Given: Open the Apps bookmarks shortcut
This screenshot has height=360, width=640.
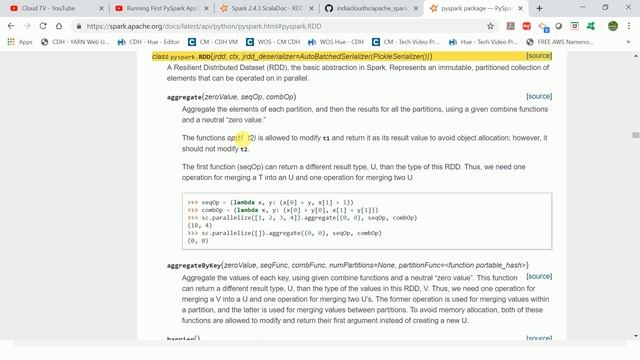Looking at the screenshot, I should coord(20,42).
